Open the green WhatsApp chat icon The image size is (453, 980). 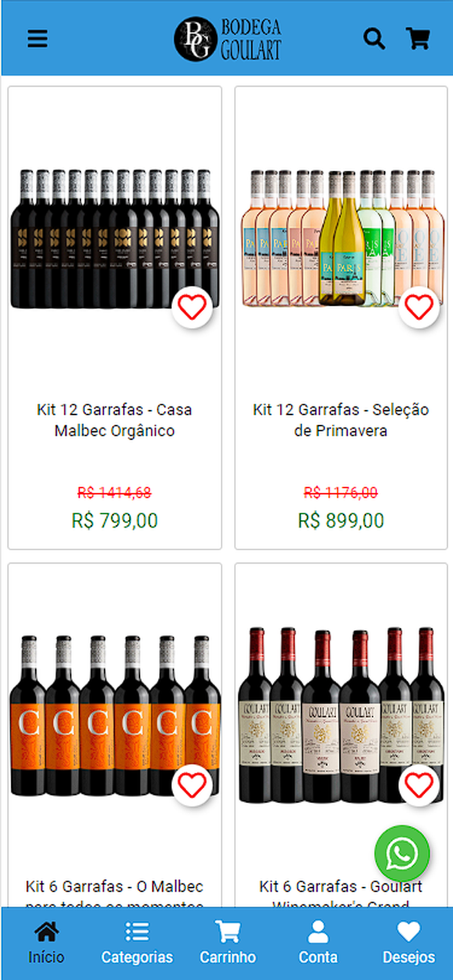pyautogui.click(x=403, y=853)
